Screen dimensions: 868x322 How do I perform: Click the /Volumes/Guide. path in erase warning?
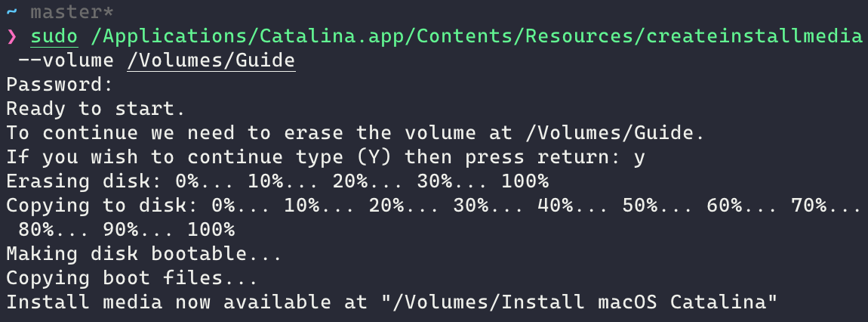point(620,133)
